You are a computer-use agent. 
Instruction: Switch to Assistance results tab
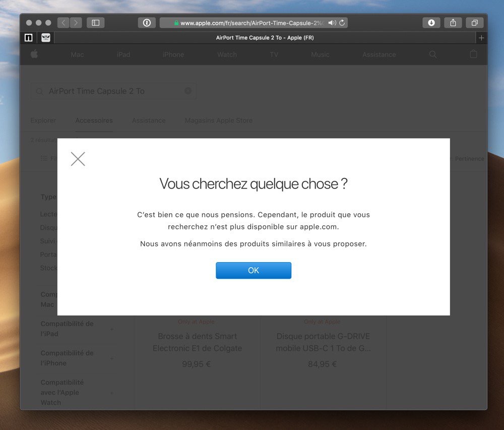[x=149, y=120]
